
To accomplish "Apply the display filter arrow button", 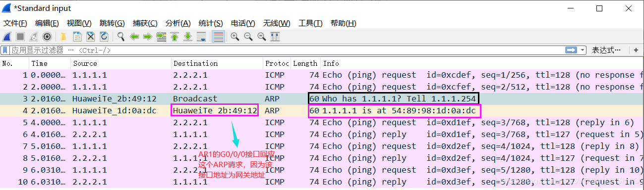I will (x=571, y=50).
